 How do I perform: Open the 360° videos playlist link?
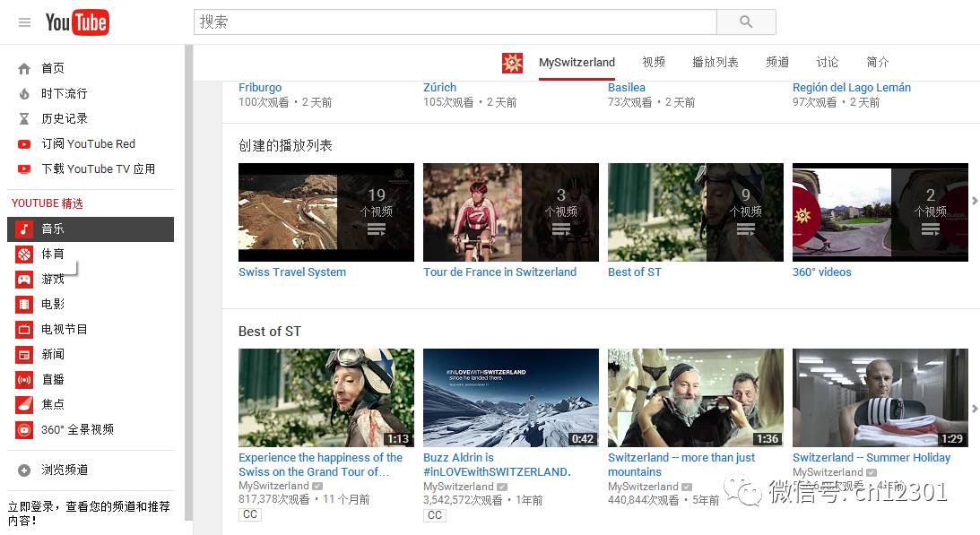click(822, 272)
